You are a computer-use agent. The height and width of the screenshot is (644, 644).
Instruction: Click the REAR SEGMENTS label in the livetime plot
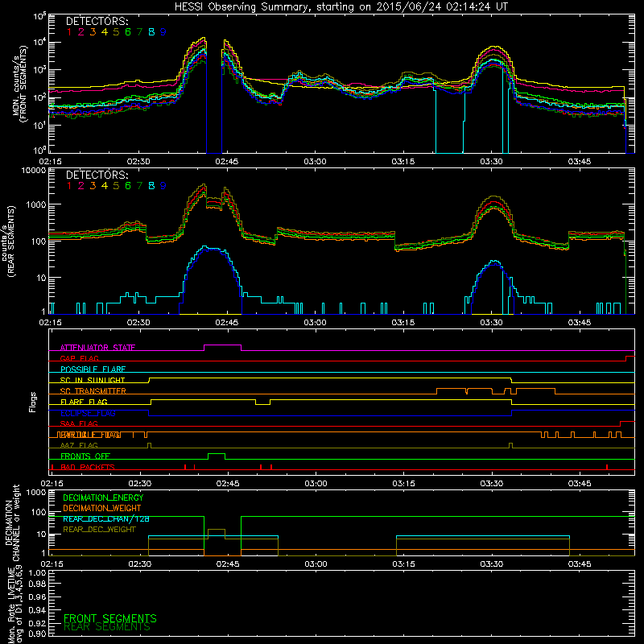click(107, 627)
